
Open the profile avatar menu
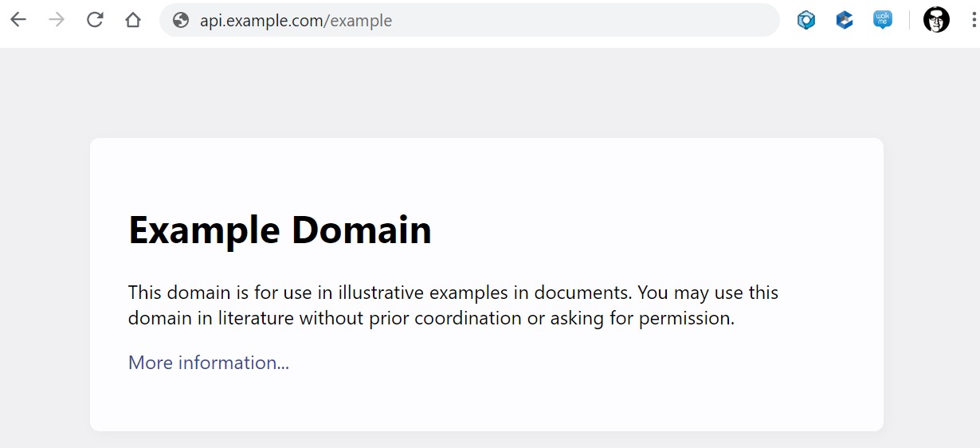click(x=936, y=20)
